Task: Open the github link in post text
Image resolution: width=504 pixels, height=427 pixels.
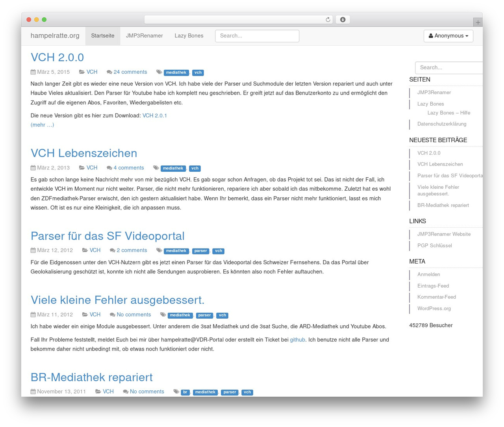Action: click(x=298, y=340)
